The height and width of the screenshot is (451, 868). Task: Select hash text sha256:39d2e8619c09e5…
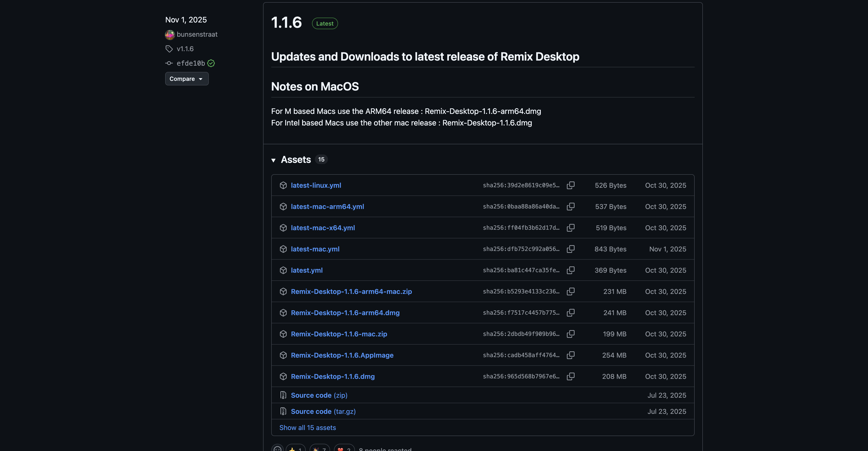521,185
